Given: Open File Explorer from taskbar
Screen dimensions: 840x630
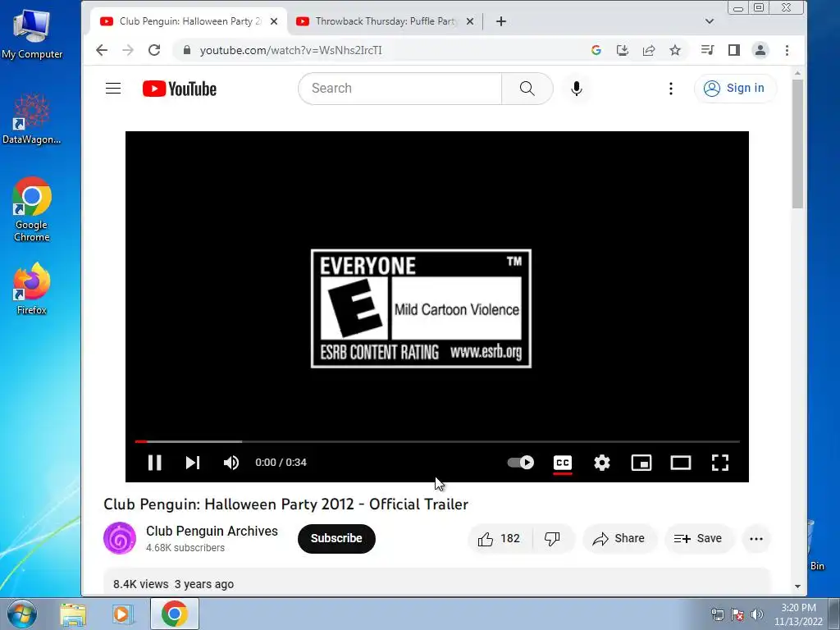Looking at the screenshot, I should 73,614.
